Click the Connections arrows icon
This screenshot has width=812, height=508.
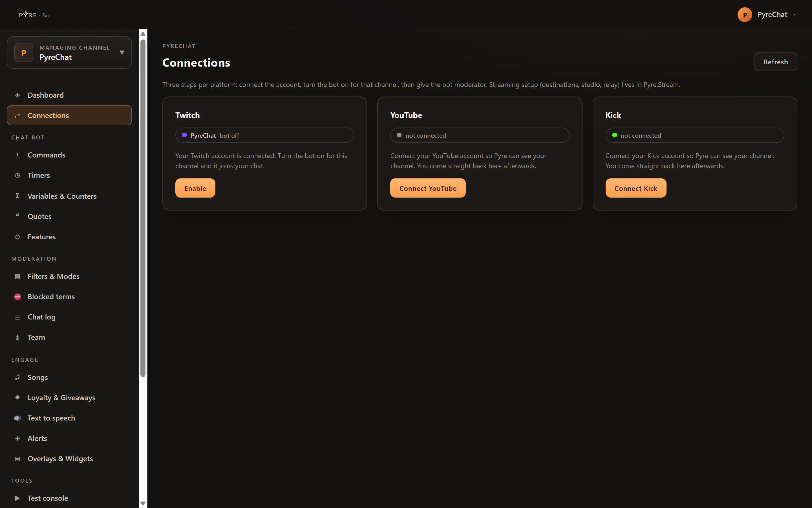pos(17,116)
